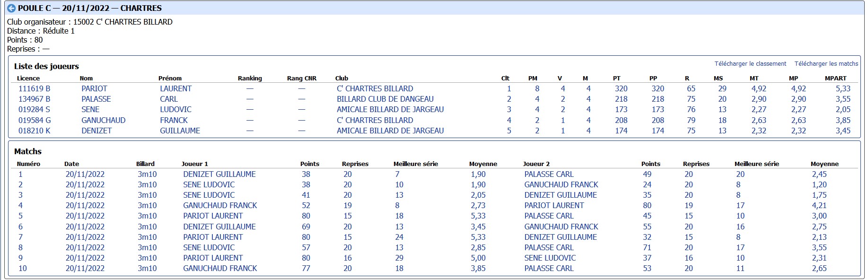868x280 pixels.
Task: Select GANUCHAUD FRANCK as Joueur 2 in match 2
Action: click(561, 184)
